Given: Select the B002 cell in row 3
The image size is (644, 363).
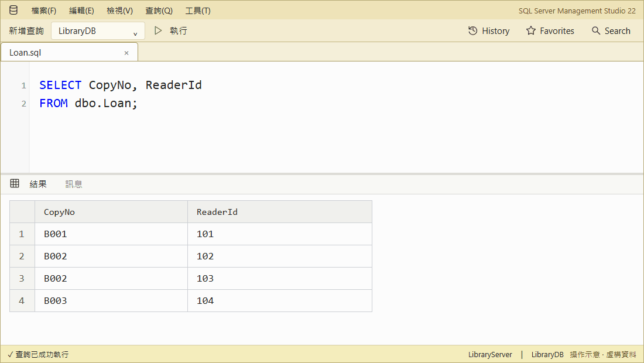Looking at the screenshot, I should 111,279.
